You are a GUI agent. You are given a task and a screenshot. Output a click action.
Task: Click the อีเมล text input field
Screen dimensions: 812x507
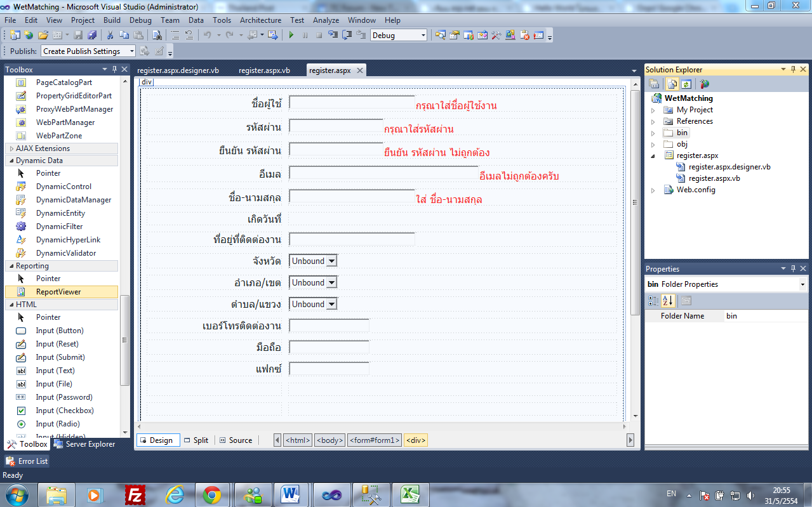click(x=383, y=173)
